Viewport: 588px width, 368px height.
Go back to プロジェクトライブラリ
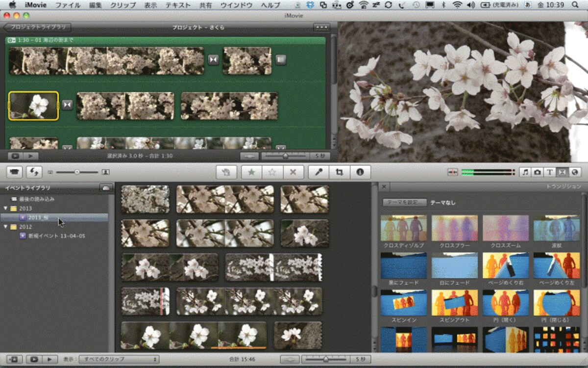coord(37,27)
